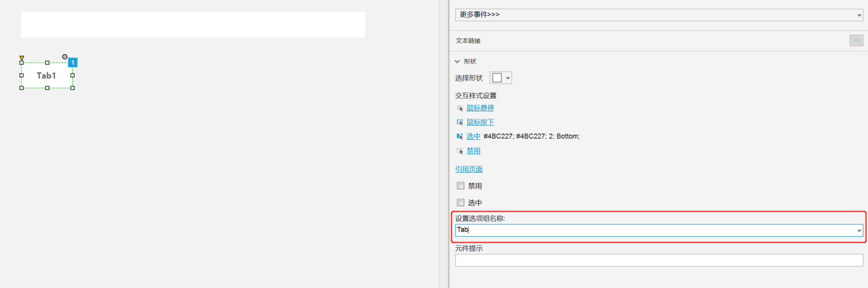Click the #4BC227 selected style values text
Screen dimensions: 868x288
pyautogui.click(x=532, y=137)
